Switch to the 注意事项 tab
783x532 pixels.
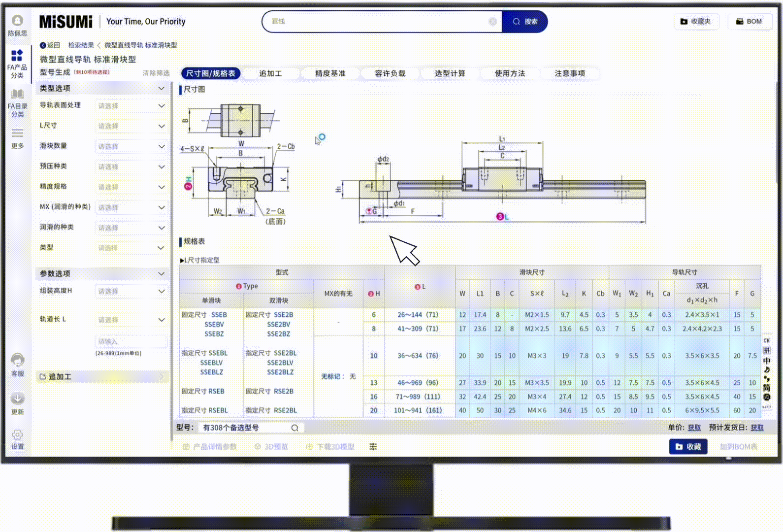(570, 73)
